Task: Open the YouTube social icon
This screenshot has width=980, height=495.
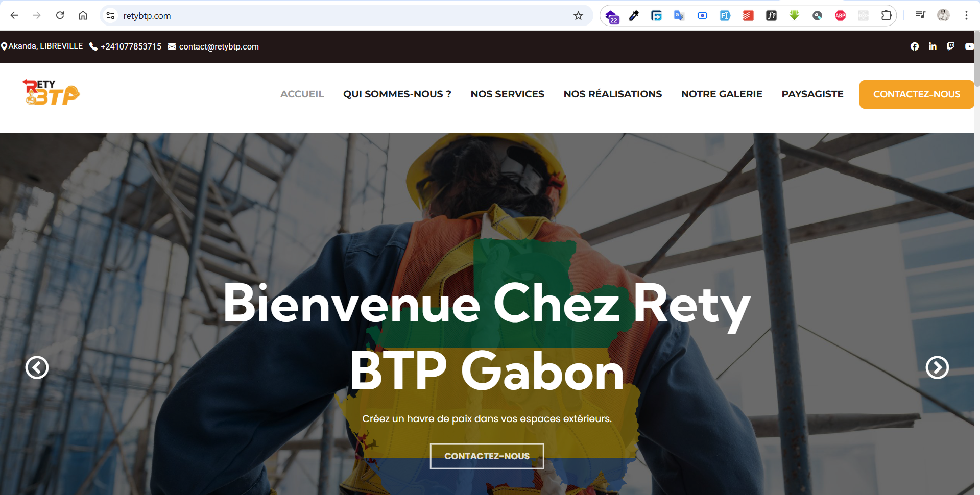Action: [969, 46]
